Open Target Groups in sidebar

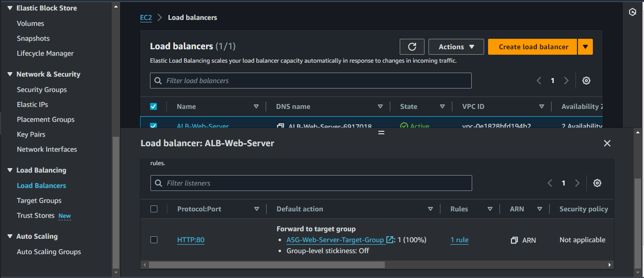click(x=39, y=200)
